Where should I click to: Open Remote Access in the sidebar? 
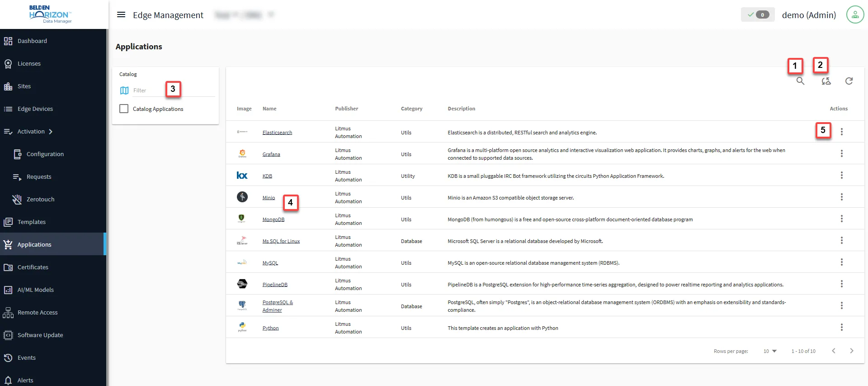coord(53,312)
